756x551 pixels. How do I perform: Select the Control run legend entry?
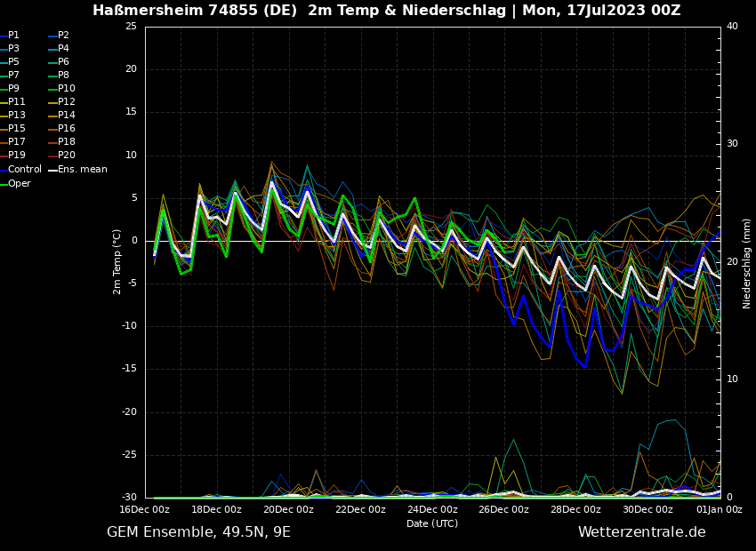tap(25, 169)
